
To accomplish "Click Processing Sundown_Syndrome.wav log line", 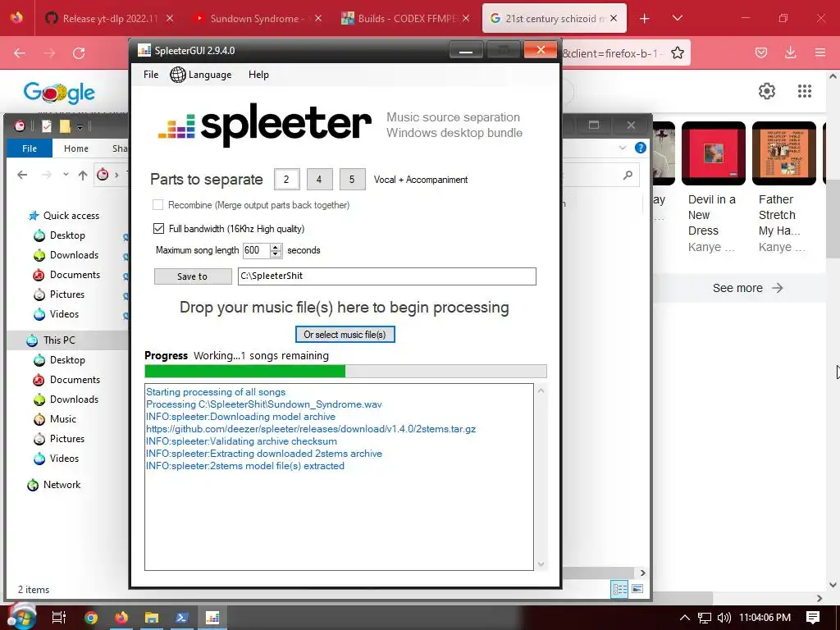I will point(263,404).
